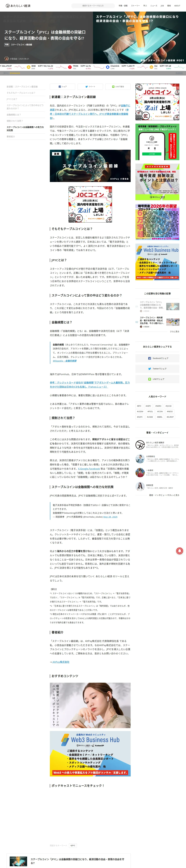Open the May 28, 2025 tweet date link
The image size is (186, 868).
tap(110, 517)
